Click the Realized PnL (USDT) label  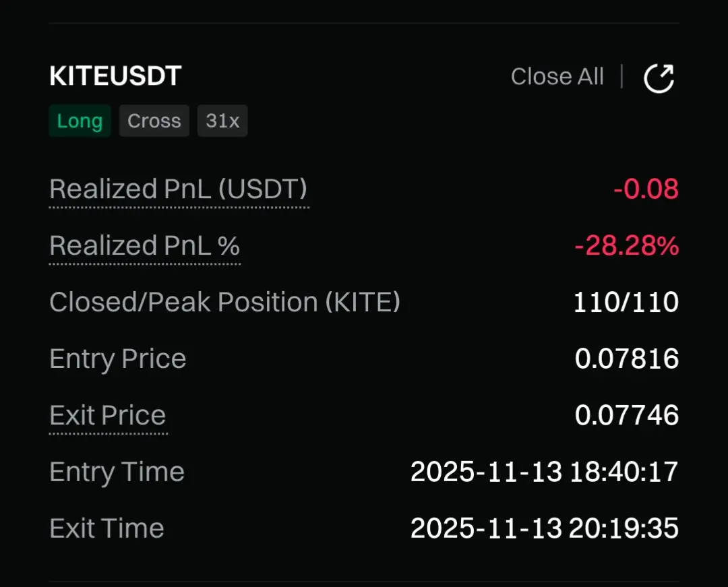tap(179, 189)
